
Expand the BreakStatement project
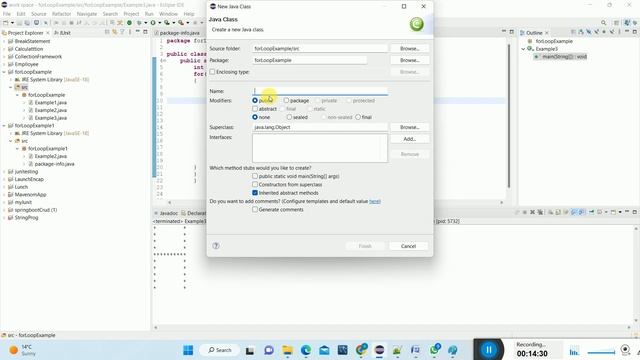4,41
